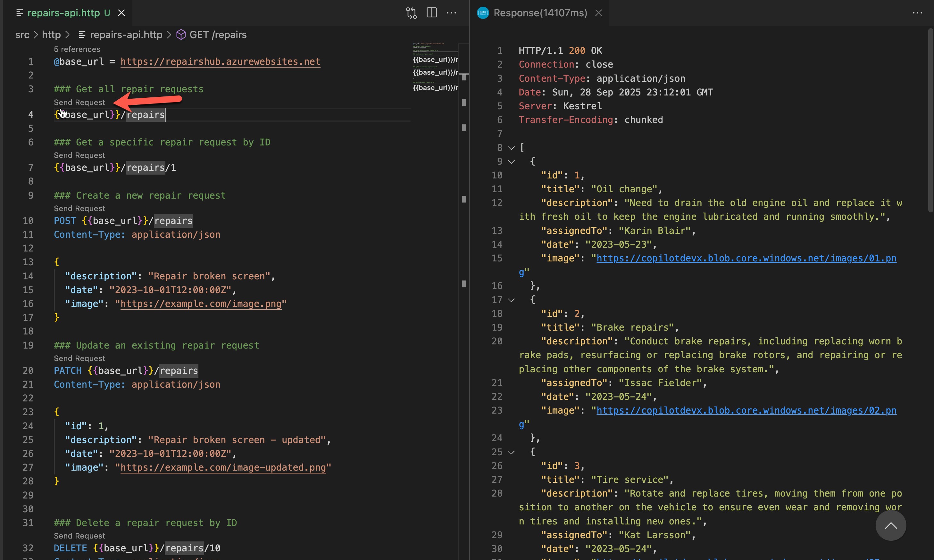Click Send Request under Get all repair requests
The width and height of the screenshot is (934, 560).
79,102
